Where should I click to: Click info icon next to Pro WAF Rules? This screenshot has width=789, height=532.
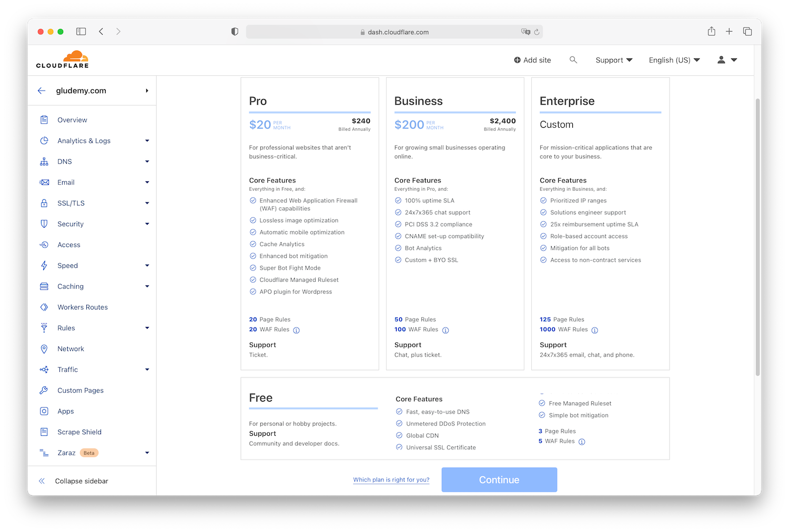296,330
